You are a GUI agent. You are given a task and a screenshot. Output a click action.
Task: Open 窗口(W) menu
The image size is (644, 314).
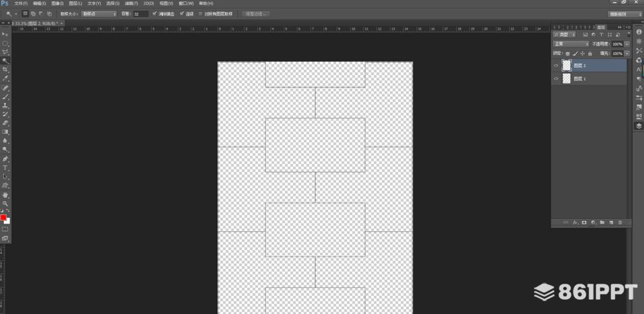click(186, 3)
